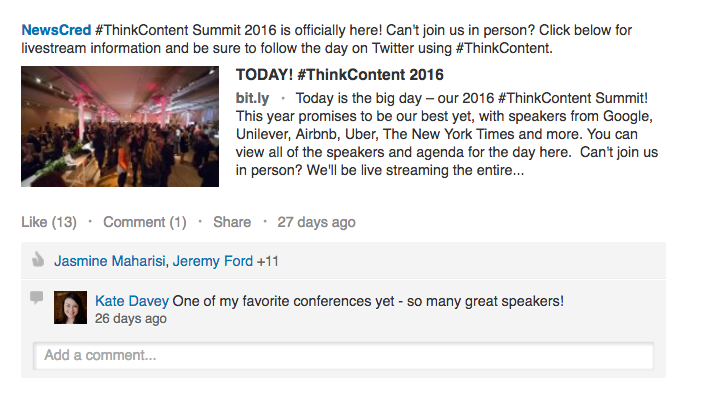Like the post via Like (13)
709x399 pixels.
click(x=49, y=222)
